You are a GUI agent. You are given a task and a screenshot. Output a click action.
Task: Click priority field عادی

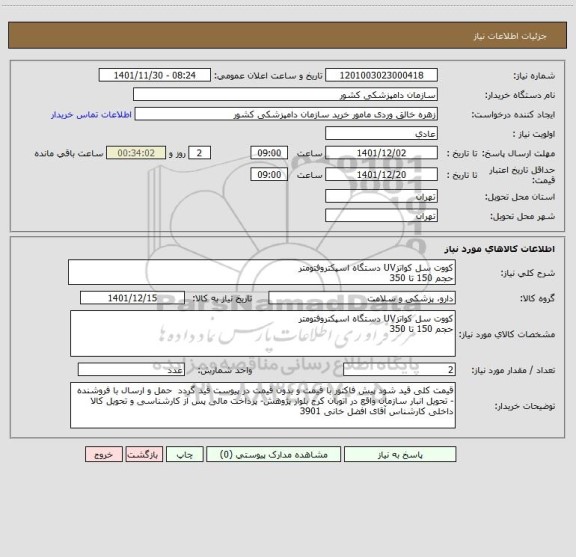pyautogui.click(x=381, y=133)
